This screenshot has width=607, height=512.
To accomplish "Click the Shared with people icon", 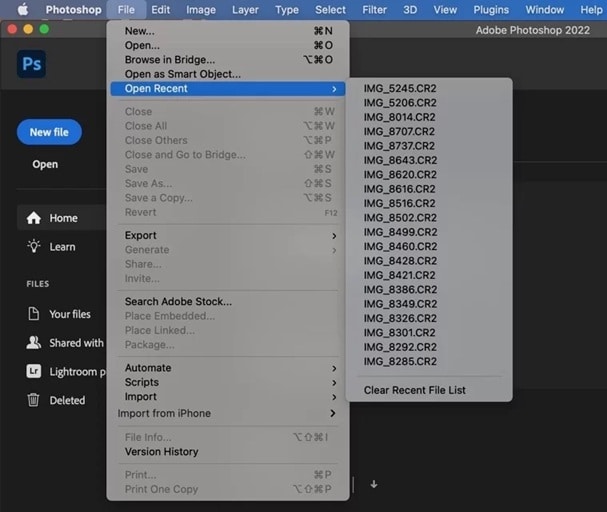I will [x=34, y=342].
